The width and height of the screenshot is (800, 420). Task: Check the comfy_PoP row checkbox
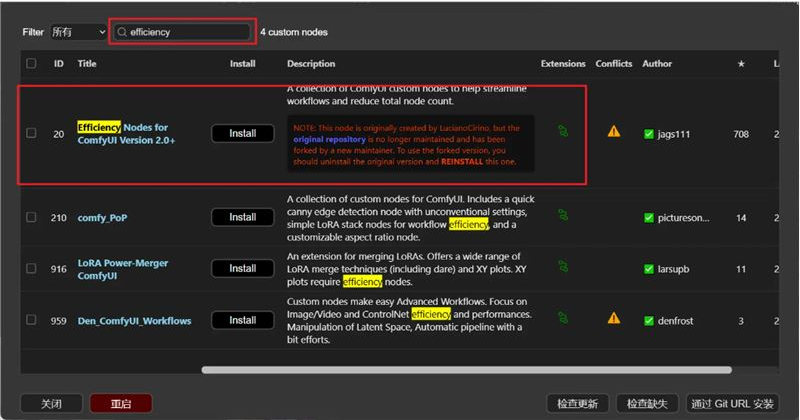[31, 217]
